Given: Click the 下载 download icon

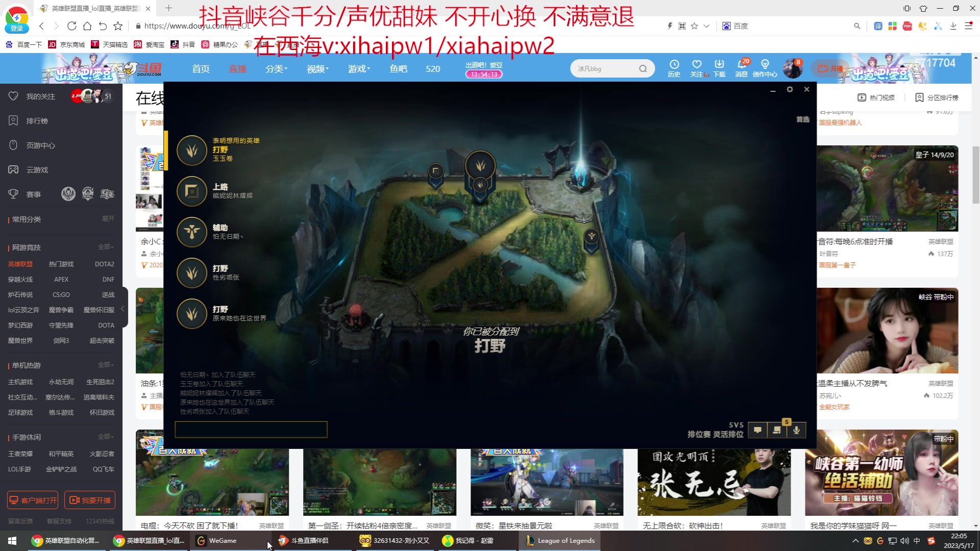Looking at the screenshot, I should click(x=719, y=65).
